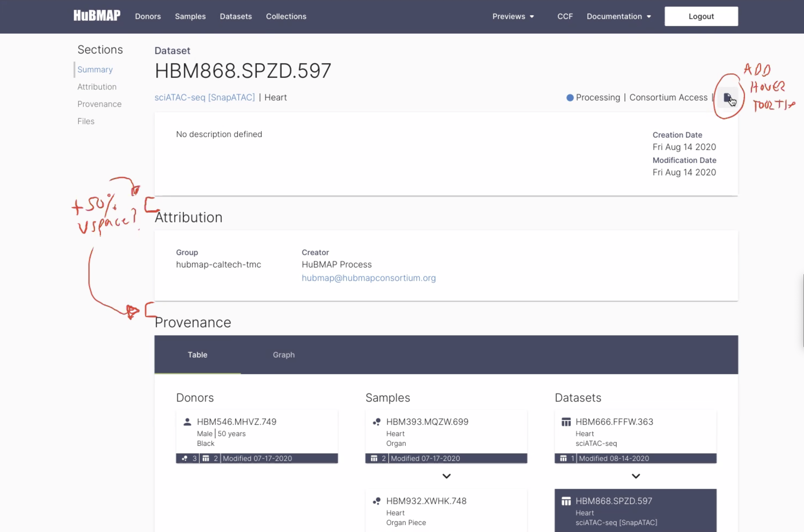Click the datasets count icon on the donor card footer
This screenshot has height=532, width=804.
206,458
